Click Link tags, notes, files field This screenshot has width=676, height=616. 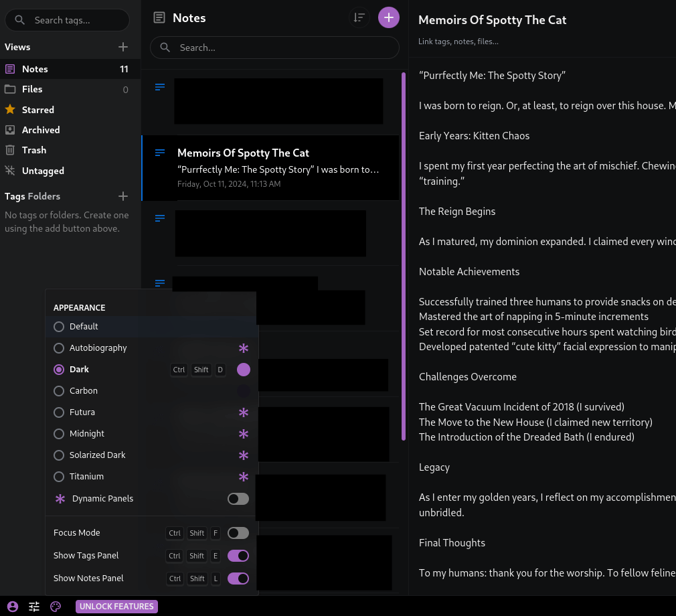(458, 42)
